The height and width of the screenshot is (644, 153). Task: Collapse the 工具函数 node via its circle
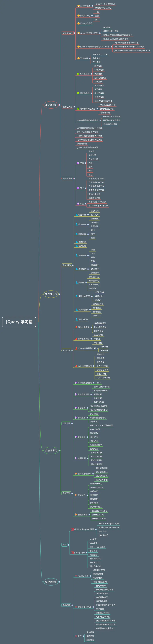click(x=72, y=605)
